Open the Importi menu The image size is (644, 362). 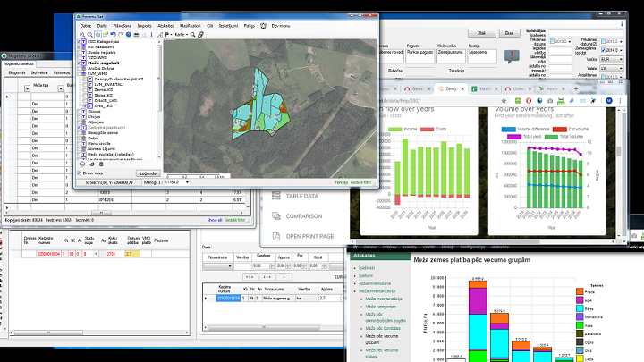click(145, 26)
